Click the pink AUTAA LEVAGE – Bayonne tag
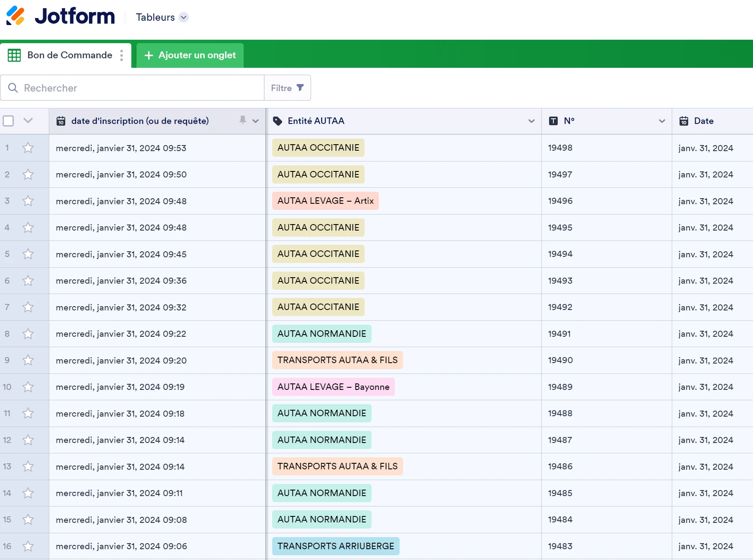Viewport: 753px width, 560px height. pyautogui.click(x=333, y=387)
